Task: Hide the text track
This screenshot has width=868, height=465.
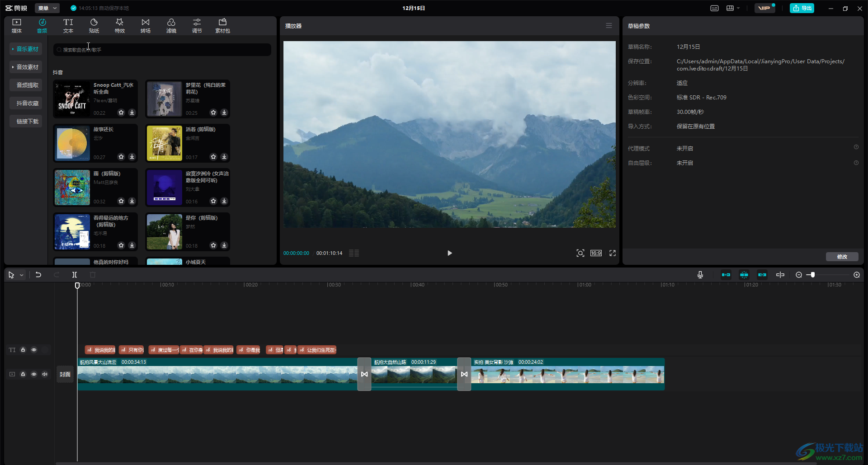Action: [x=34, y=350]
